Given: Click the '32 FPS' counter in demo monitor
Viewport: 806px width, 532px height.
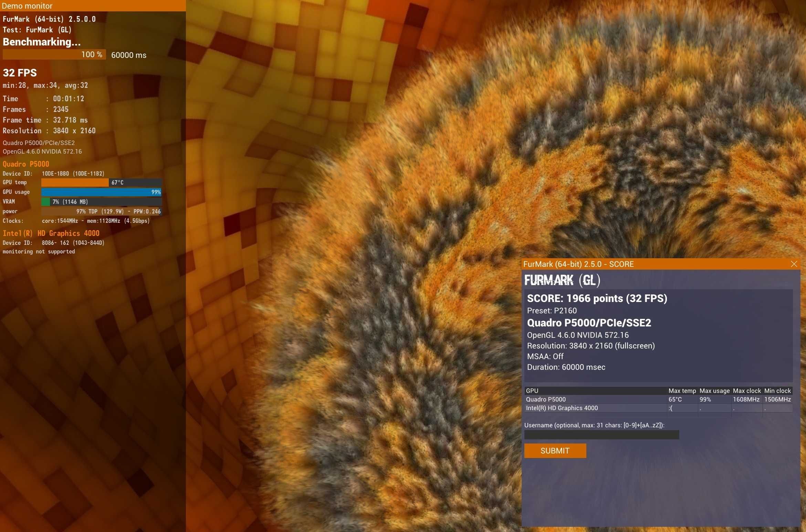Looking at the screenshot, I should pyautogui.click(x=20, y=73).
